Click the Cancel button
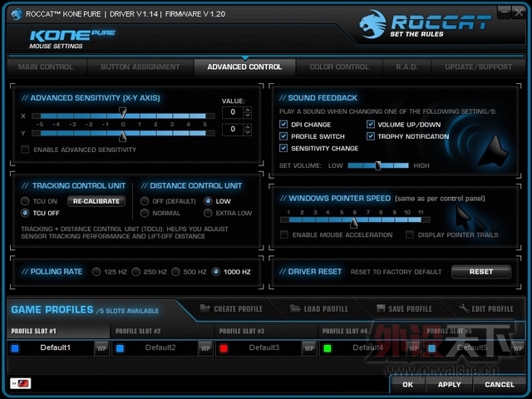 [x=500, y=384]
